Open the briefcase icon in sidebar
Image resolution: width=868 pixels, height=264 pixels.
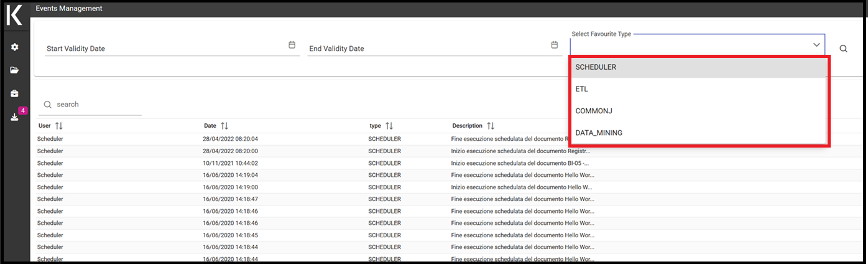pyautogui.click(x=15, y=93)
